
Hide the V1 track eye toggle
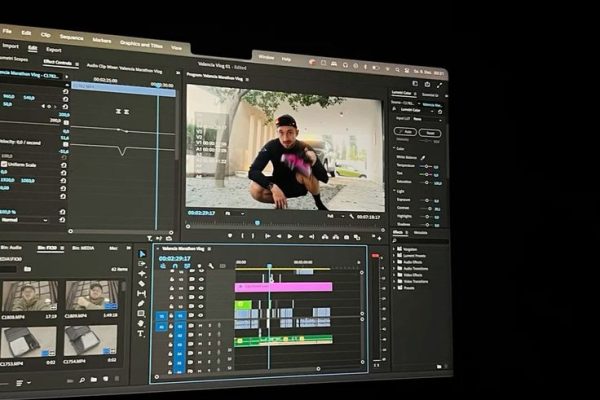pos(201,315)
